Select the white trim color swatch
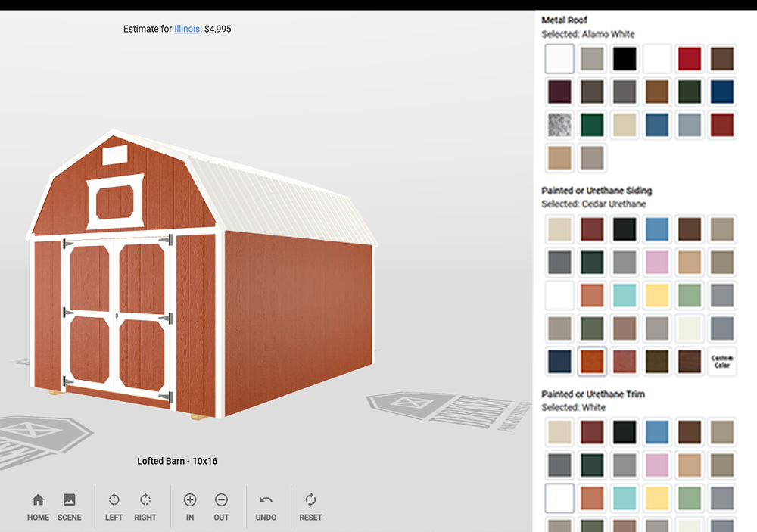 [559, 498]
